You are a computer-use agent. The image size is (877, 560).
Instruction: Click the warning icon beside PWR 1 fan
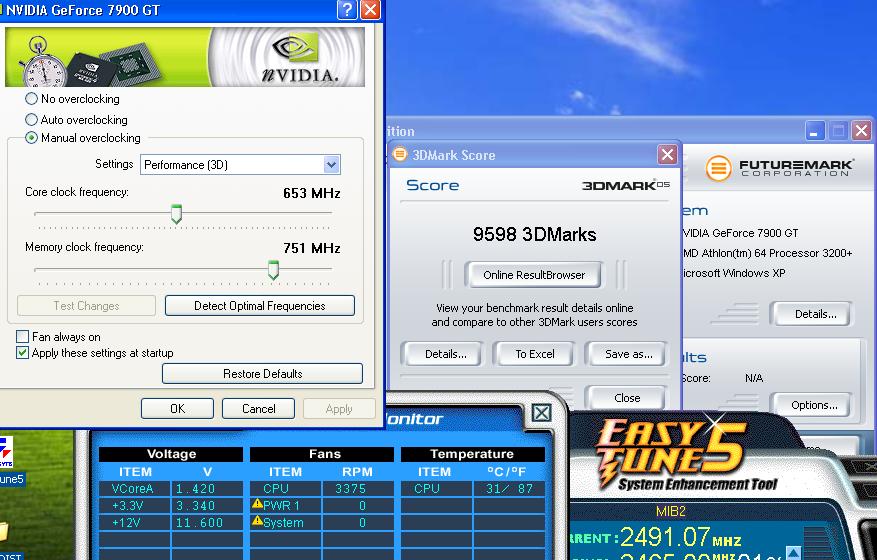[x=257, y=506]
